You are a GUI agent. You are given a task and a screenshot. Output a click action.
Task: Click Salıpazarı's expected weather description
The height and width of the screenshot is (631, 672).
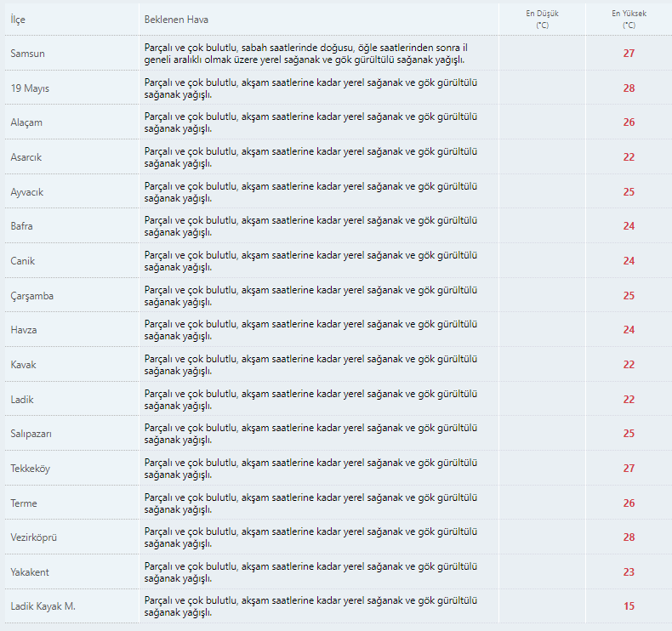[310, 434]
